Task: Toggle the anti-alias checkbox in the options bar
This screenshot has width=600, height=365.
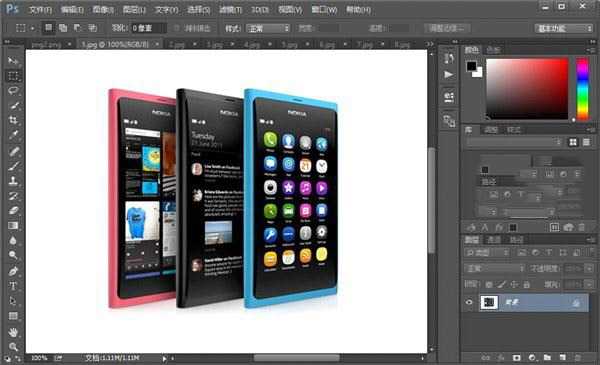Action: click(176, 28)
